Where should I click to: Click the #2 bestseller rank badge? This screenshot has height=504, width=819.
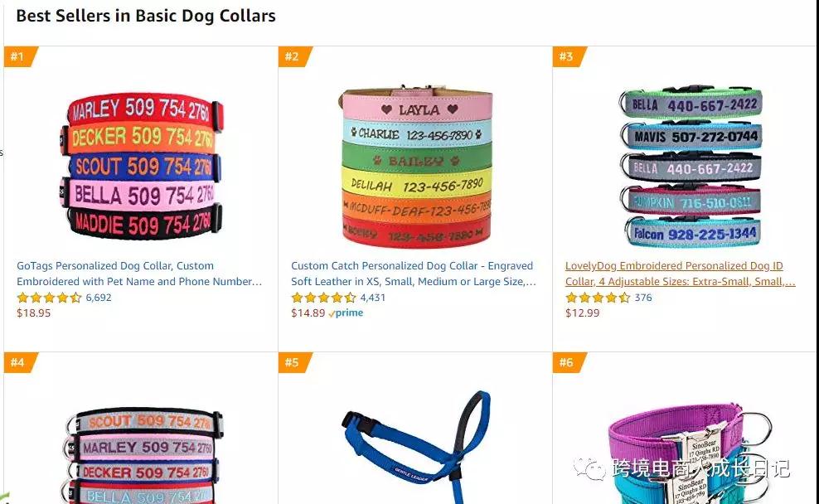pyautogui.click(x=294, y=56)
